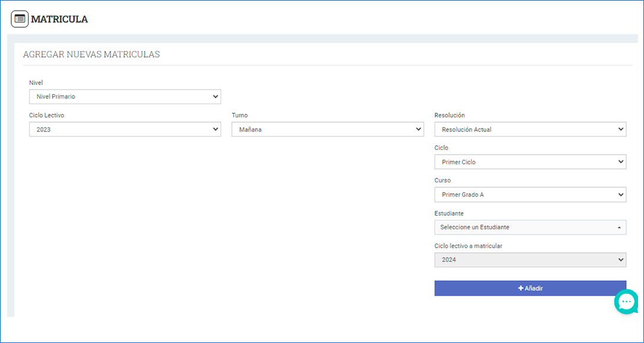The image size is (644, 343).
Task: Click the Curso field label
Action: point(442,181)
